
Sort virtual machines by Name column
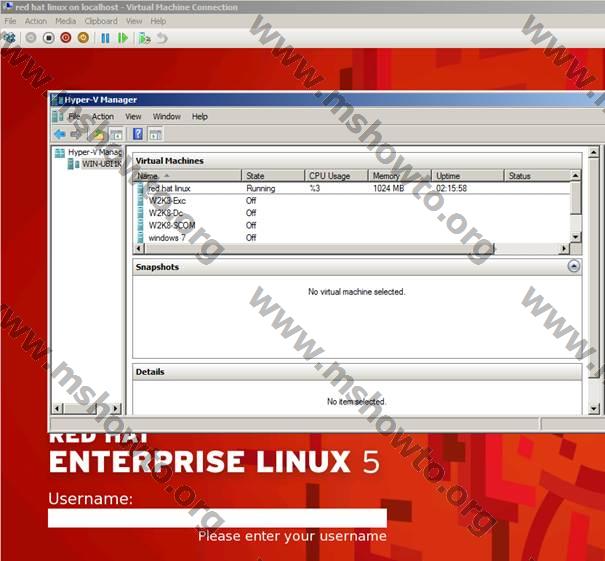pyautogui.click(x=188, y=176)
